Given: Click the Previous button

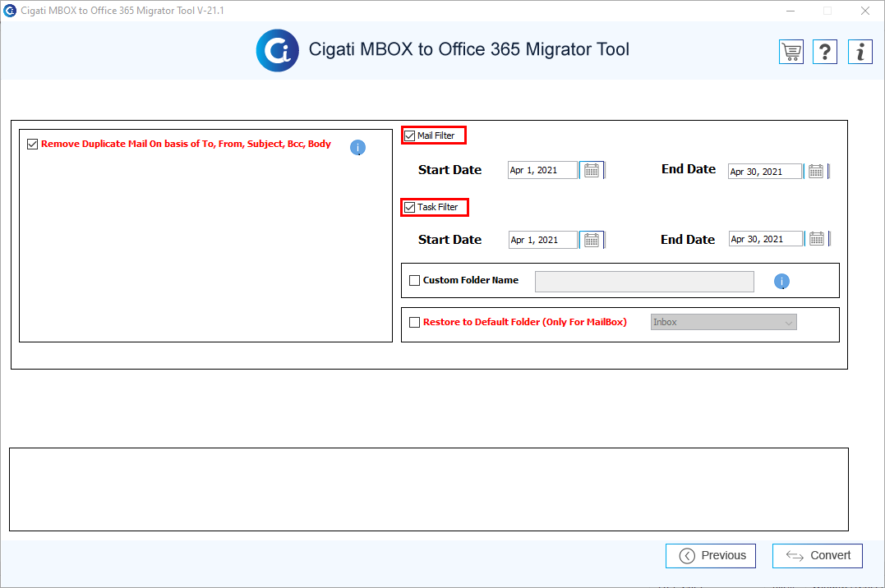Looking at the screenshot, I should [711, 556].
